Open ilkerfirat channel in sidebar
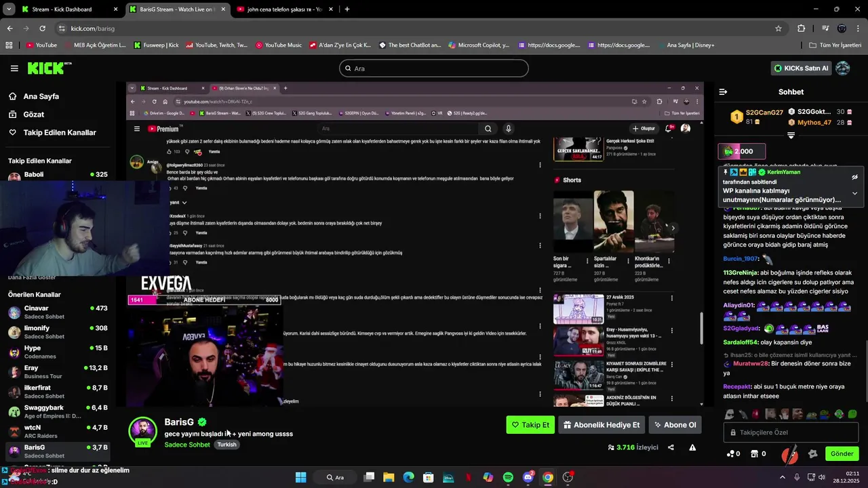This screenshot has height=488, width=868. pyautogui.click(x=58, y=392)
